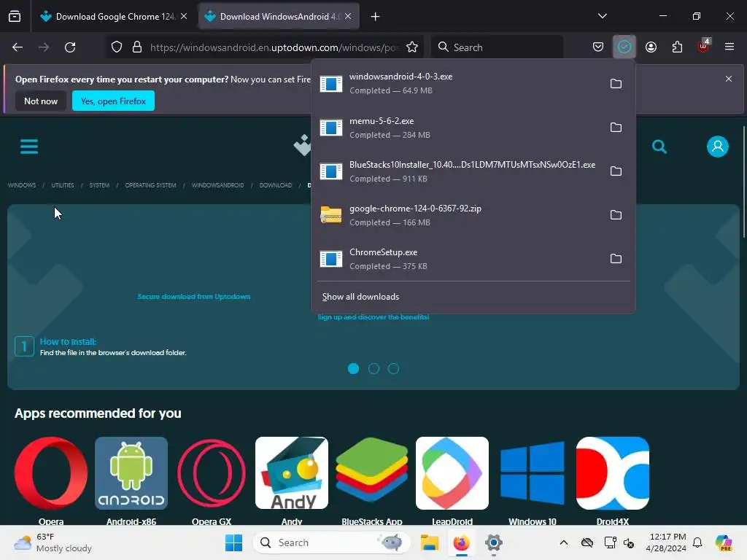Open the Firefox View icon
Screen dimensions: 747x560
(15, 16)
